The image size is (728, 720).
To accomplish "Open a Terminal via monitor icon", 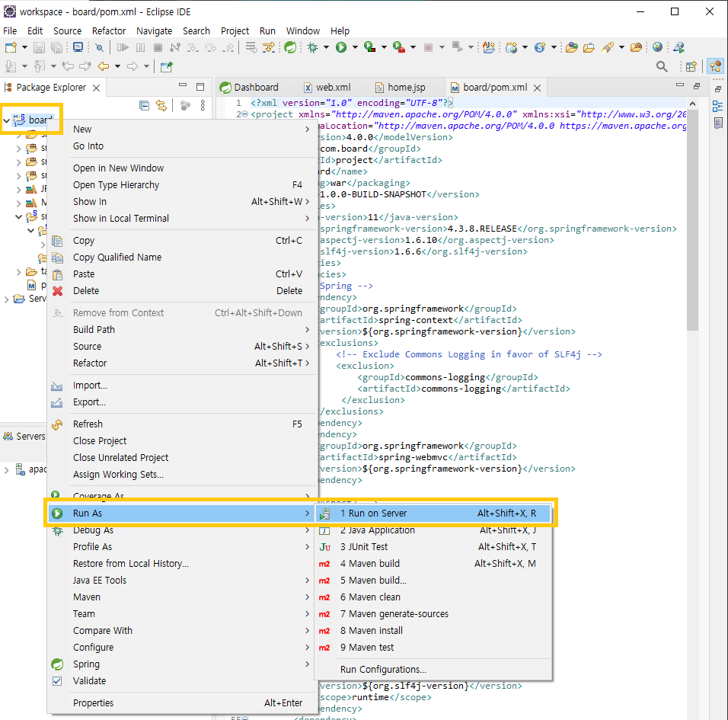I will (x=78, y=47).
